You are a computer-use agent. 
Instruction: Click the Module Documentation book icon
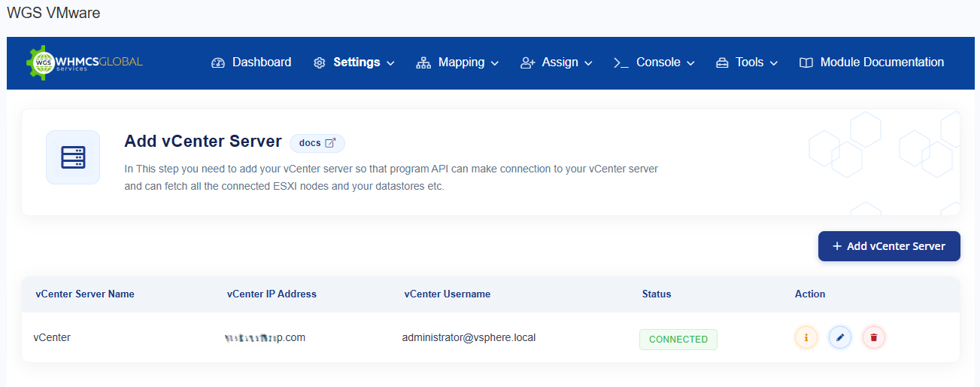pyautogui.click(x=806, y=62)
